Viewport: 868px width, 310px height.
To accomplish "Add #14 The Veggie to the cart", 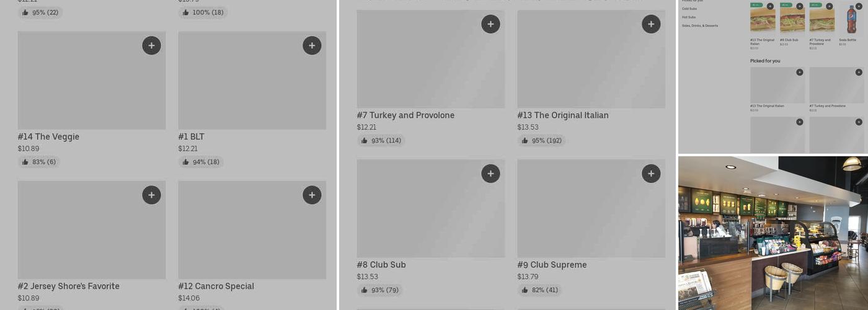I will (x=151, y=45).
